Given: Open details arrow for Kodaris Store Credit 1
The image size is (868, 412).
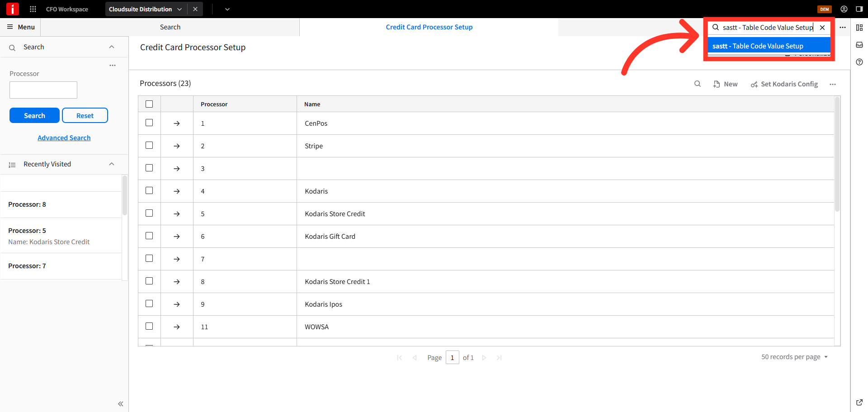Looking at the screenshot, I should click(177, 282).
